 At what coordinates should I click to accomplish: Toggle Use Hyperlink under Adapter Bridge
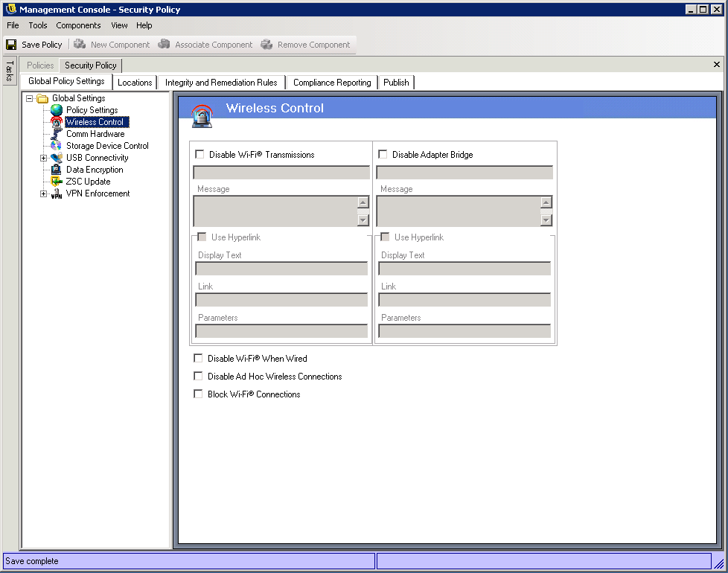click(385, 237)
